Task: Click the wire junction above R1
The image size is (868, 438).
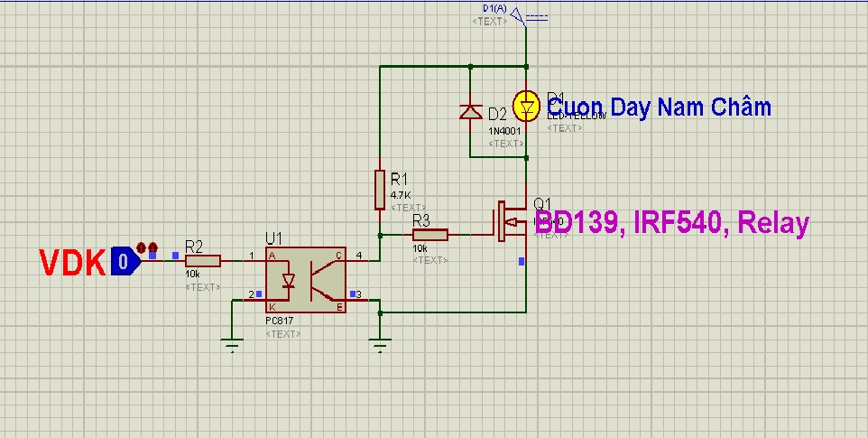Action: [x=380, y=67]
